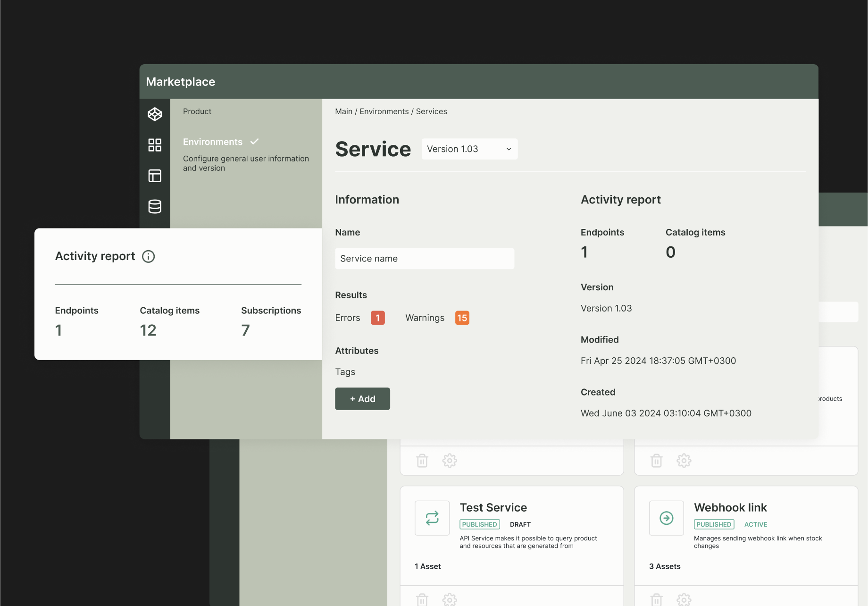
Task: Toggle ACTIVE status on Webhook link
Action: (x=755, y=524)
